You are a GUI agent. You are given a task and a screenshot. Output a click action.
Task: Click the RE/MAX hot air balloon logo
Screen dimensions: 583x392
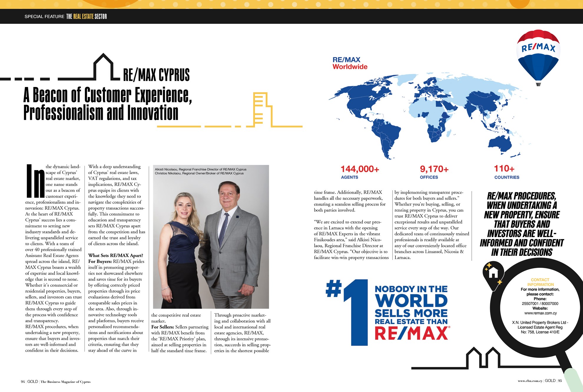(538, 58)
